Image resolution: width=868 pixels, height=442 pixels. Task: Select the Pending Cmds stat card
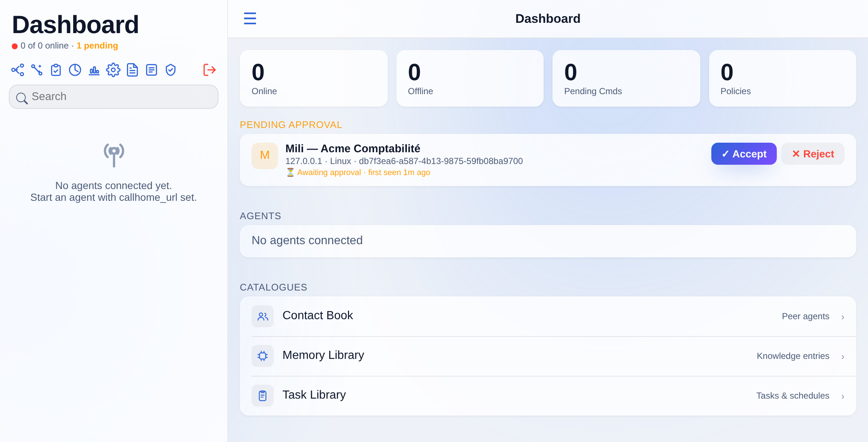(x=626, y=78)
